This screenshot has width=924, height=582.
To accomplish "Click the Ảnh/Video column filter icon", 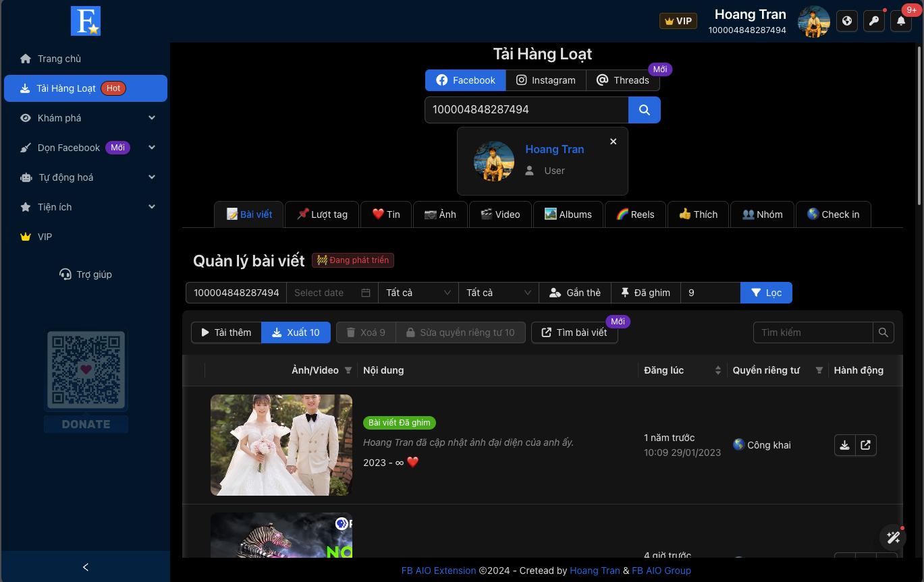I will tap(348, 370).
